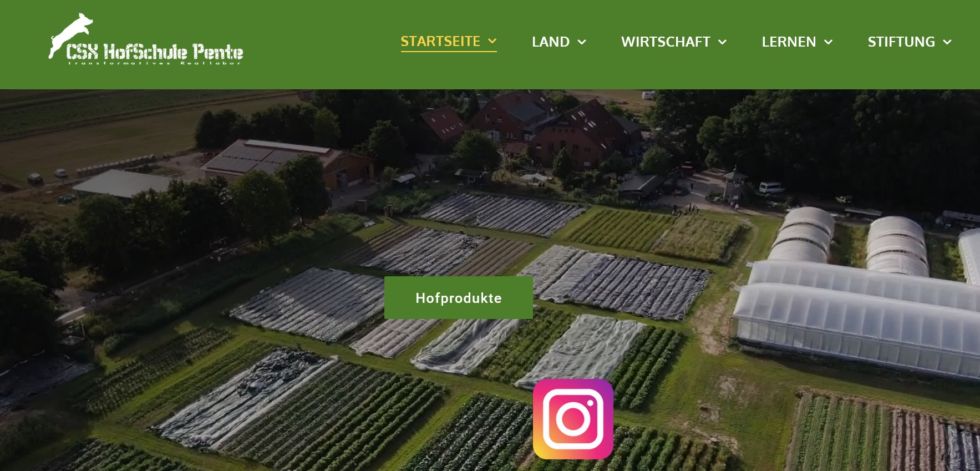The image size is (980, 471).
Task: Expand the chevron next to Stiftung
Action: click(x=947, y=42)
